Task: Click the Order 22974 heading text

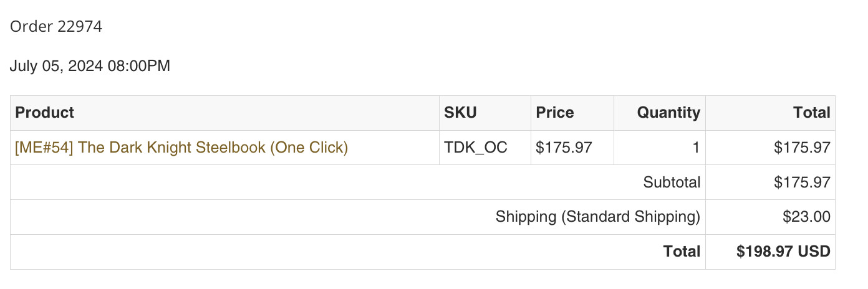Action: [x=56, y=27]
